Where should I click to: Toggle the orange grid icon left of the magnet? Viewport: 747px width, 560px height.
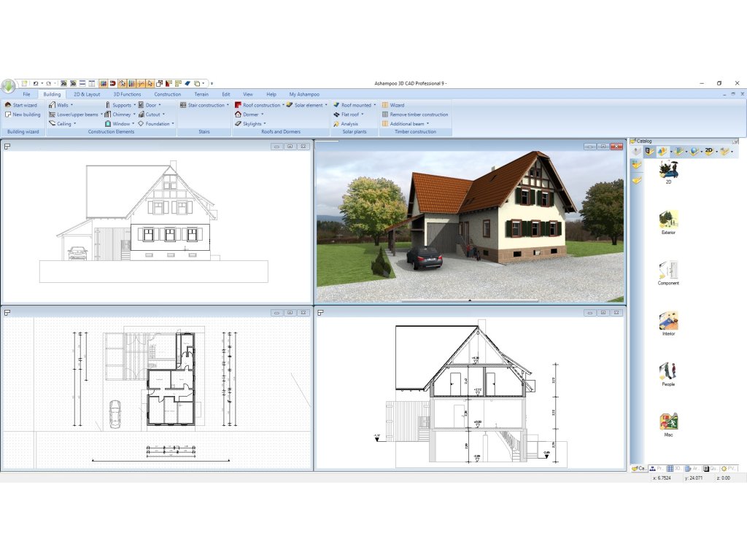coord(103,83)
